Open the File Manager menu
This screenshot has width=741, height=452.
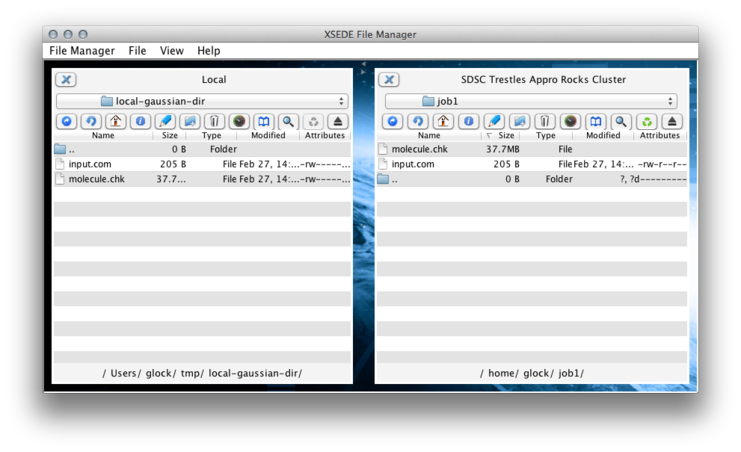(x=82, y=51)
